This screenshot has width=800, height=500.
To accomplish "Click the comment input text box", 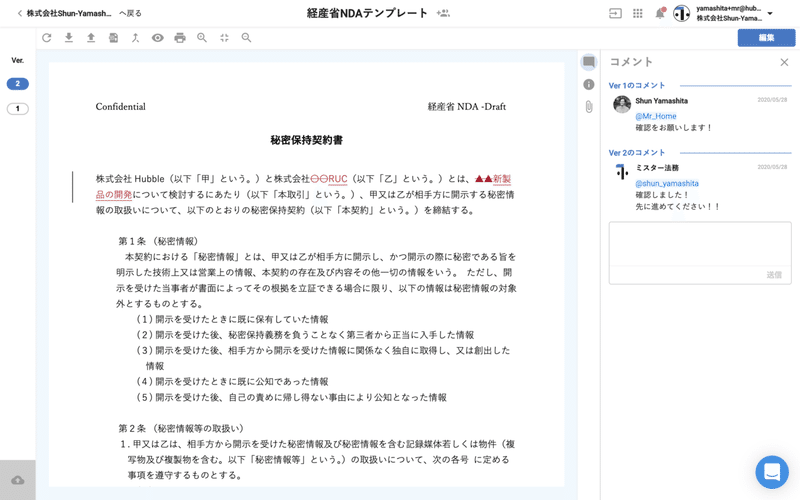I will tap(700, 244).
